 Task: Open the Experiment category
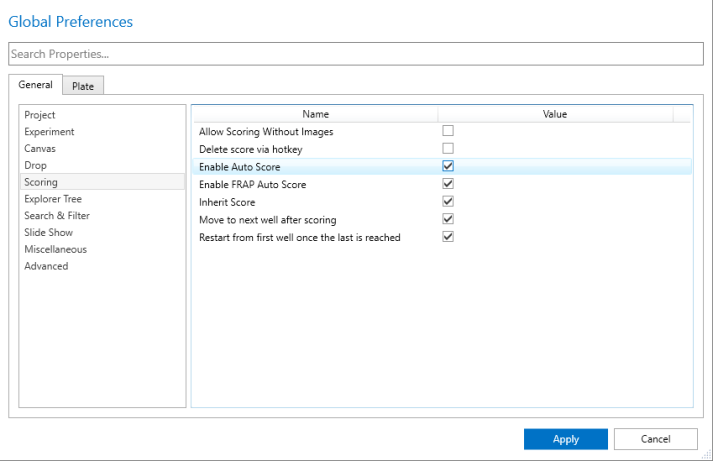(x=102, y=131)
